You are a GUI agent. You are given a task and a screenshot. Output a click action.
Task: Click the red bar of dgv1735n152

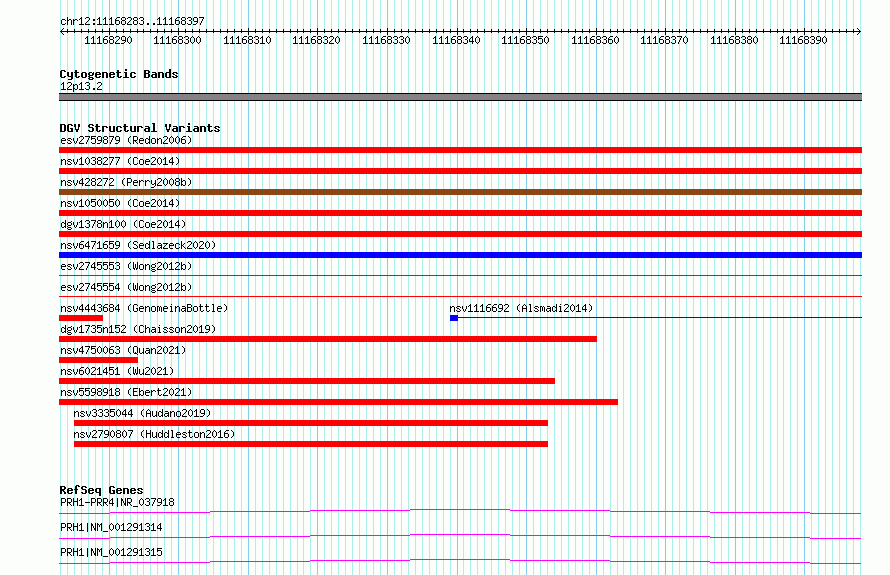[x=328, y=339]
